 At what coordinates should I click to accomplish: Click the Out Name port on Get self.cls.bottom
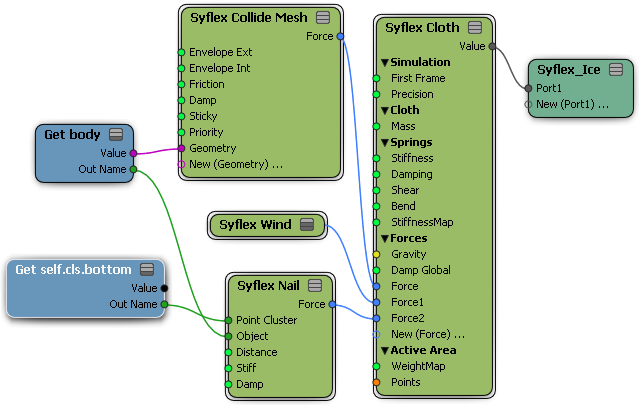pyautogui.click(x=164, y=304)
